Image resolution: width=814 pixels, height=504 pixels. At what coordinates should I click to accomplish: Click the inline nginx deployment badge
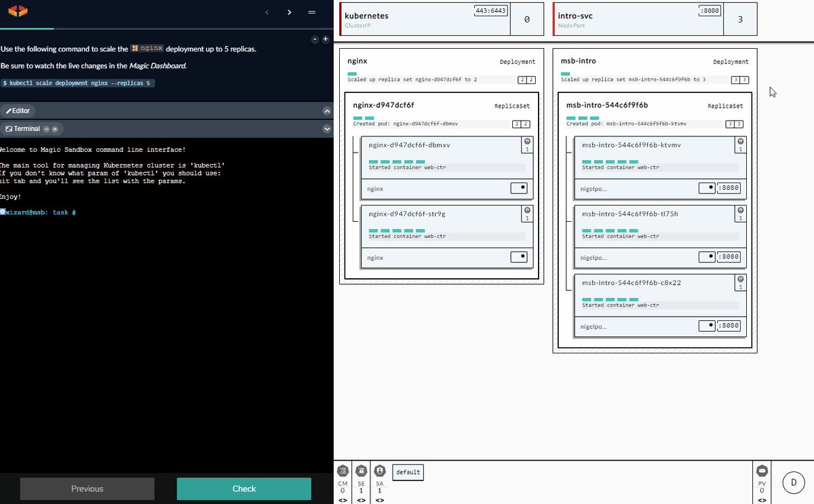pos(147,49)
